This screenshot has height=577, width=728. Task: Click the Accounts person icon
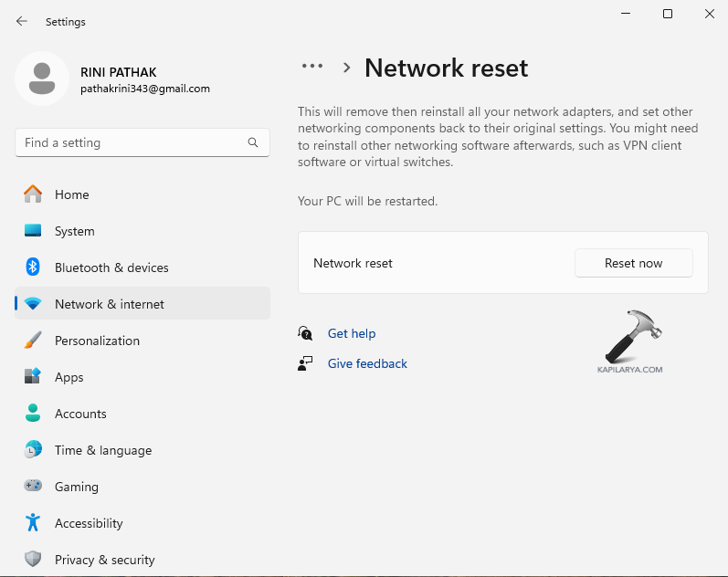pos(33,414)
